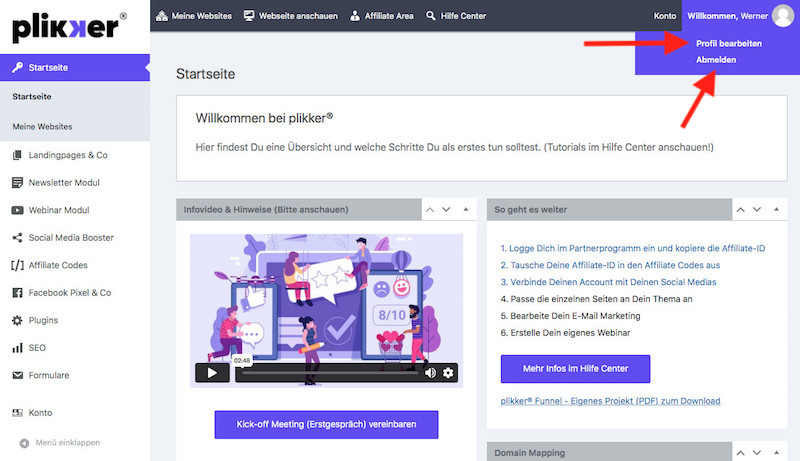
Task: Click the video progress bar
Action: tap(330, 373)
